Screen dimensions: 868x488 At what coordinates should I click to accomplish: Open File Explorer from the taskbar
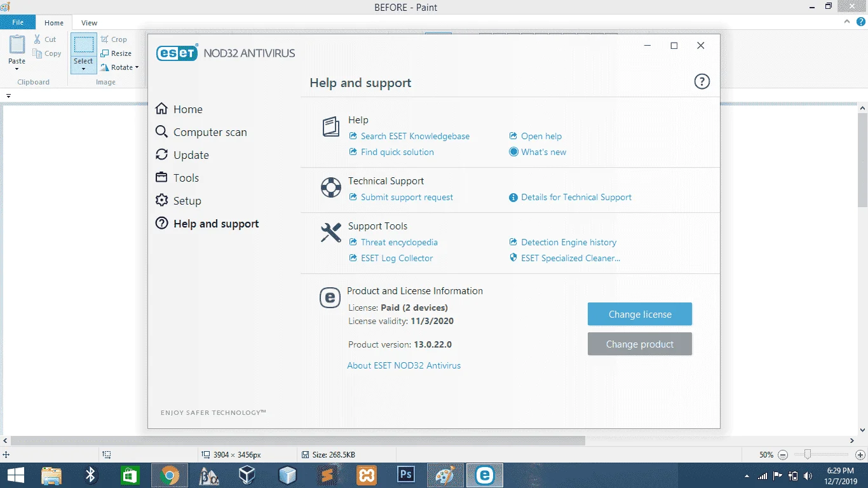point(51,475)
